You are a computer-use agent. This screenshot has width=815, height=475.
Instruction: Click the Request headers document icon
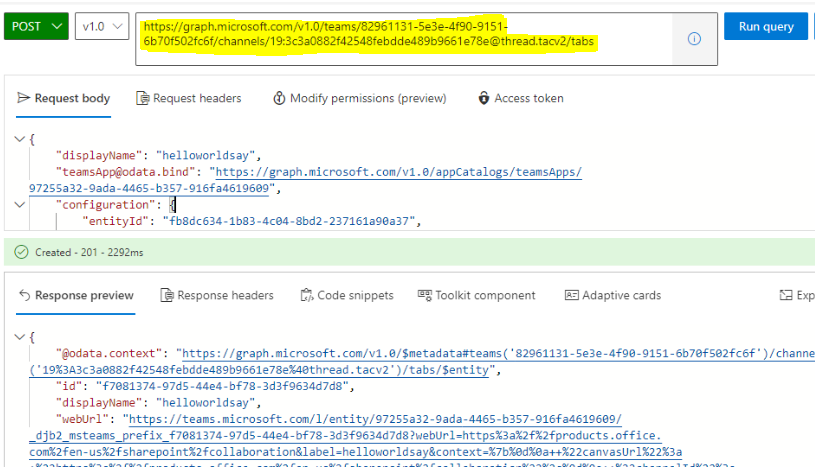[142, 98]
